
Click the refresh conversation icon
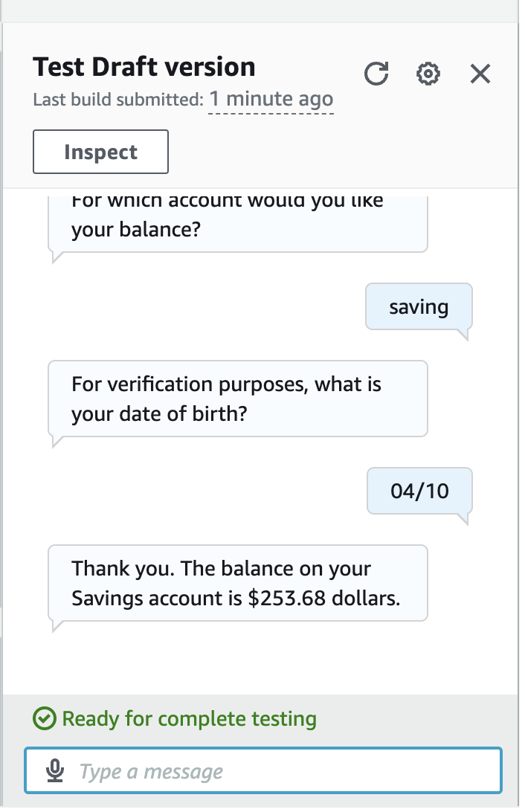pos(377,74)
